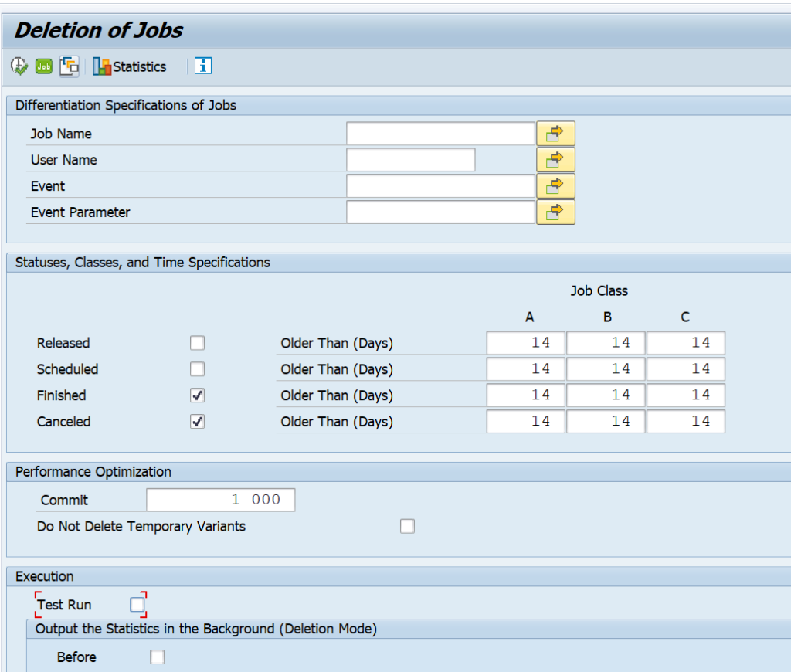Uncheck the Finished status checkbox

(x=197, y=395)
